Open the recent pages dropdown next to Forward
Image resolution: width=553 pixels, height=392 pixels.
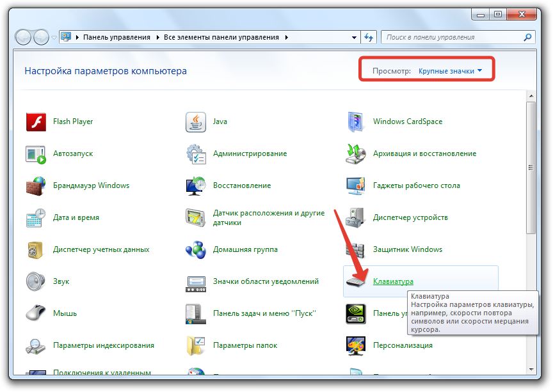[x=54, y=37]
